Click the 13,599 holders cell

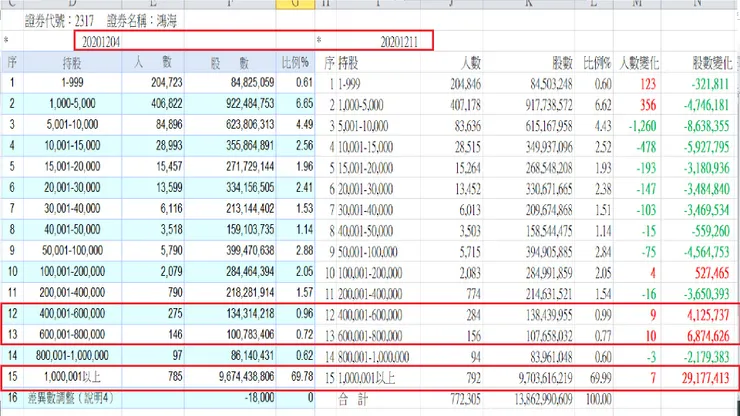click(169, 187)
